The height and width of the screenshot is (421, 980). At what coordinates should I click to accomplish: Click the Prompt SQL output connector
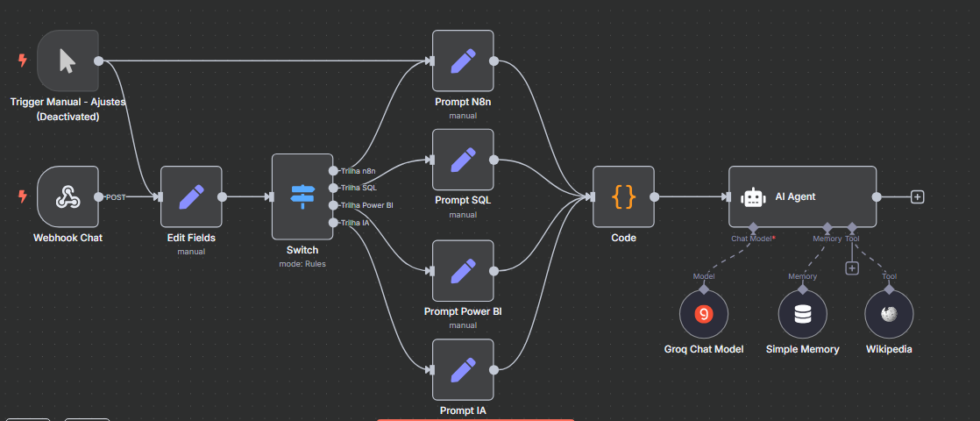(x=494, y=160)
